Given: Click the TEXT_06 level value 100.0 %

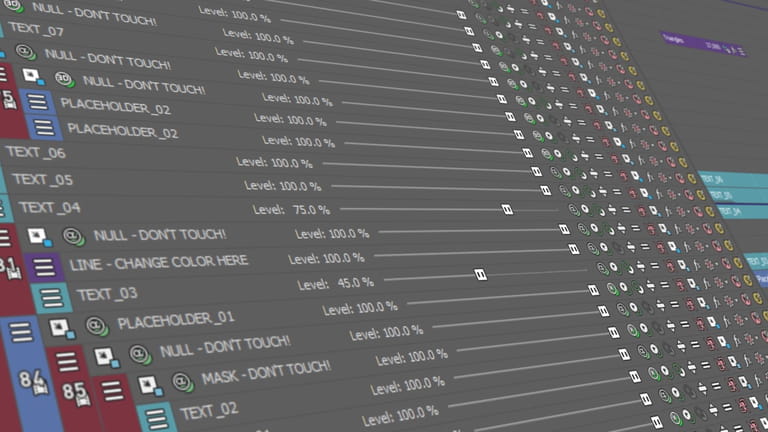Looking at the screenshot, I should (301, 163).
